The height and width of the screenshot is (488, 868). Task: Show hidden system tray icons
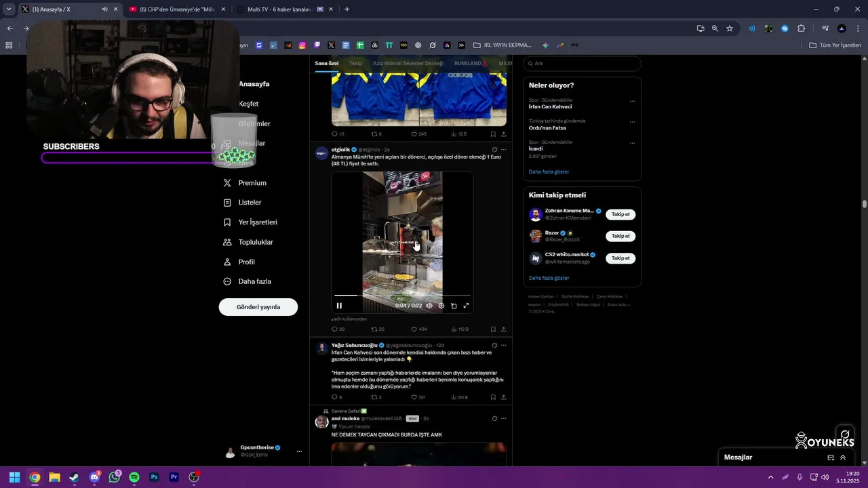click(770, 477)
